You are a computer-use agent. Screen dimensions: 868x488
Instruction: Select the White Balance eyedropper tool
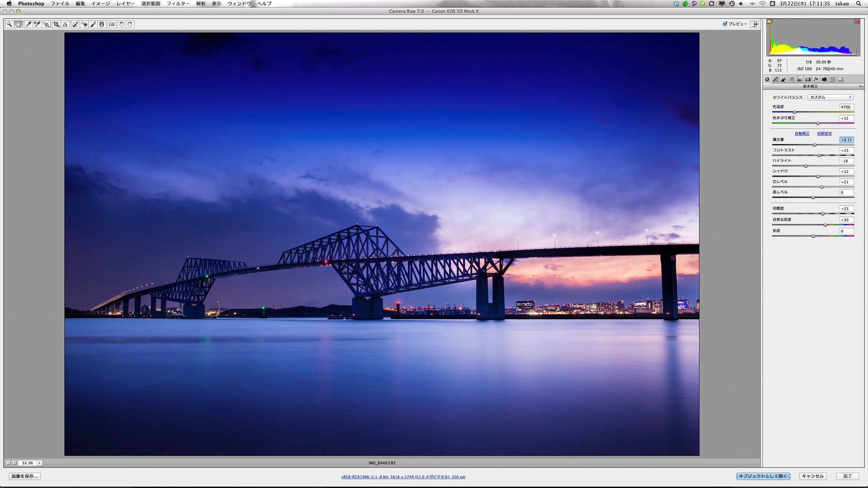pyautogui.click(x=29, y=24)
